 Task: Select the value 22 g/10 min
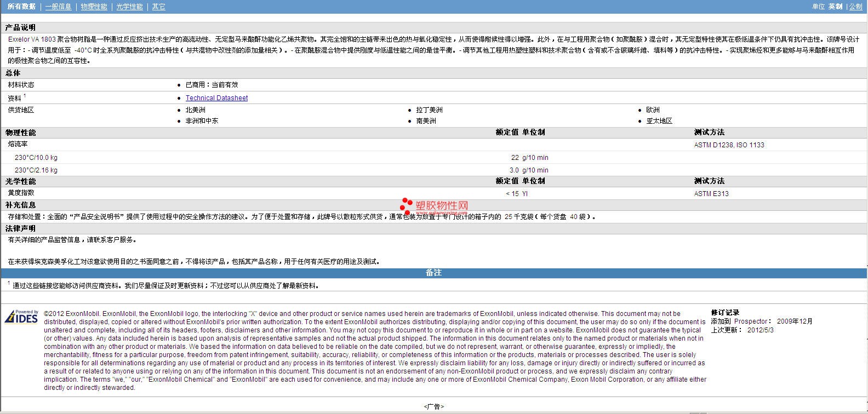click(529, 158)
